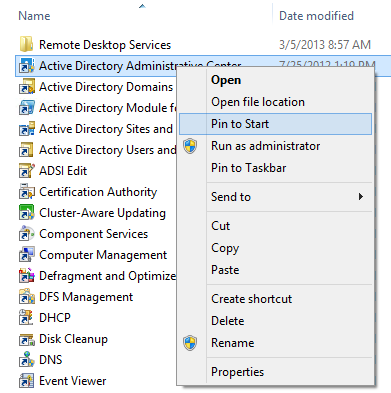Click the ADSI Edit shortcut icon
The height and width of the screenshot is (393, 391).
tap(26, 171)
